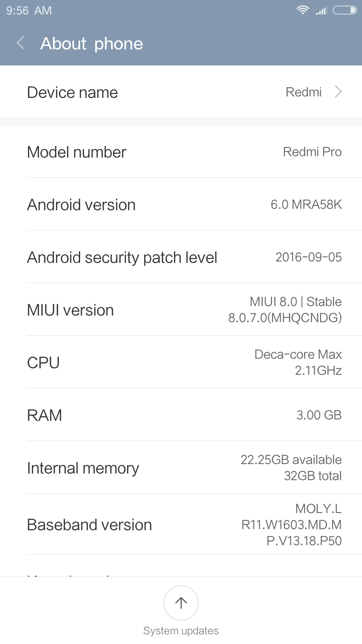362x644 pixels.
Task: Tap Android security patch level row
Action: (181, 257)
